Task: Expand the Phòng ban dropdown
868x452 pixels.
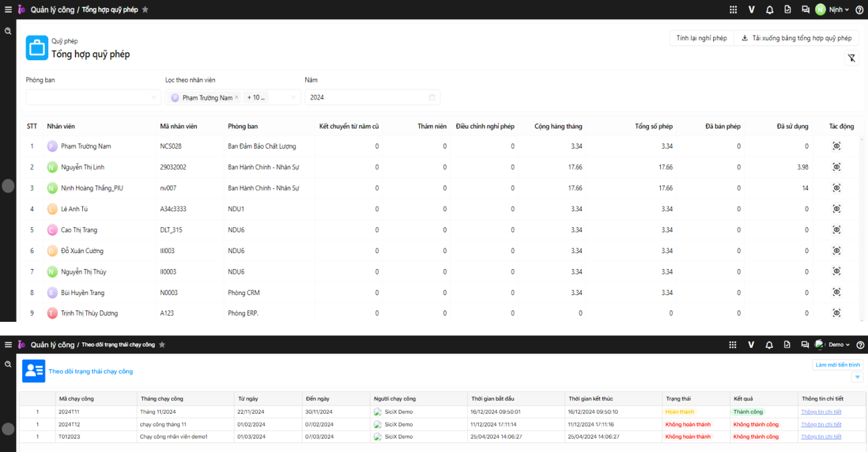Action: click(x=154, y=97)
